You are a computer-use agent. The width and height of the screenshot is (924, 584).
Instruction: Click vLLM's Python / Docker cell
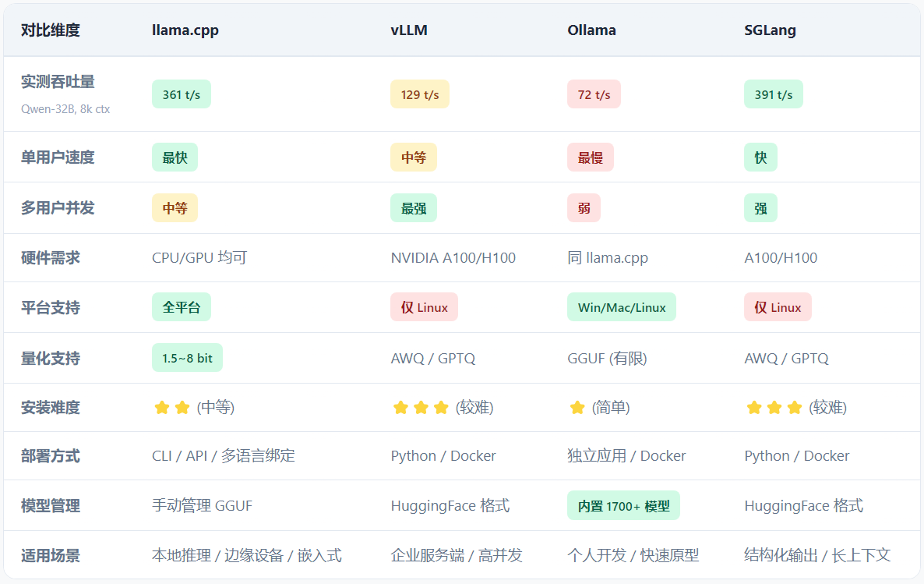point(443,456)
